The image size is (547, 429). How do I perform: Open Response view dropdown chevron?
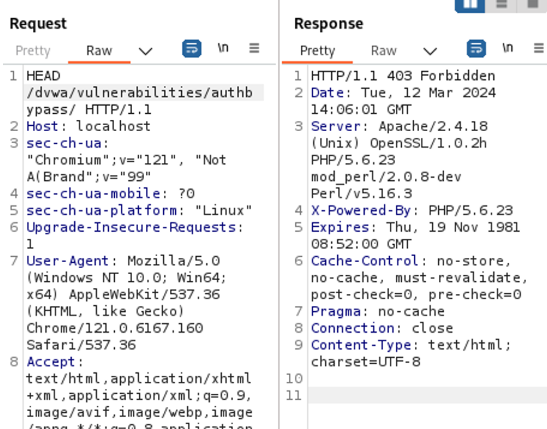coord(430,51)
